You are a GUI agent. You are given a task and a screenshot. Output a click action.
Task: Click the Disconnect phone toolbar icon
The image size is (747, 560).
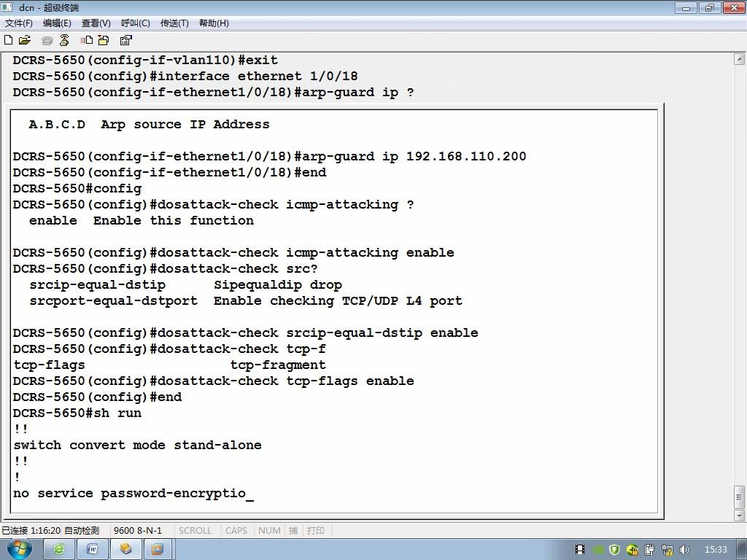pyautogui.click(x=64, y=41)
